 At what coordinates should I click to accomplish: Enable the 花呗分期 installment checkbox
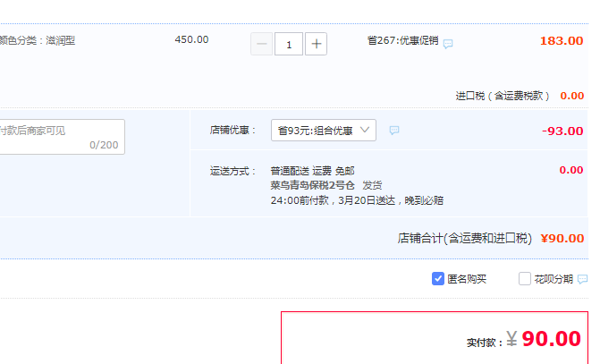pos(525,279)
